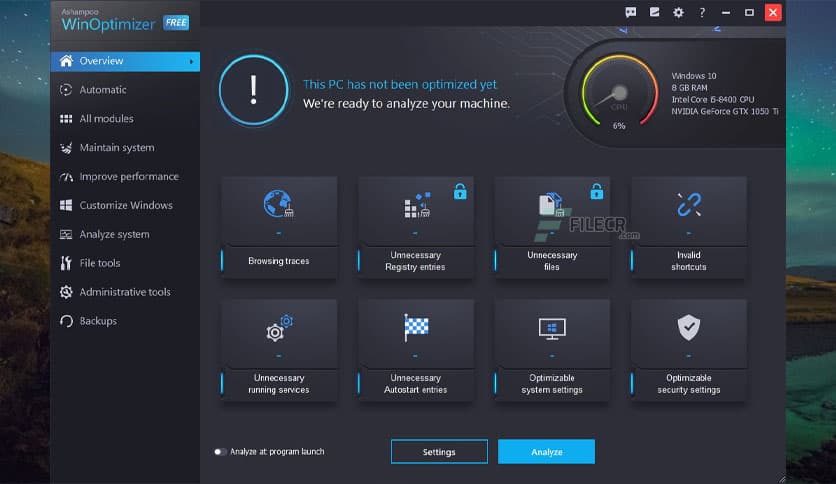The image size is (836, 484).
Task: Expand the Overview arrow chevron
Action: pos(191,61)
